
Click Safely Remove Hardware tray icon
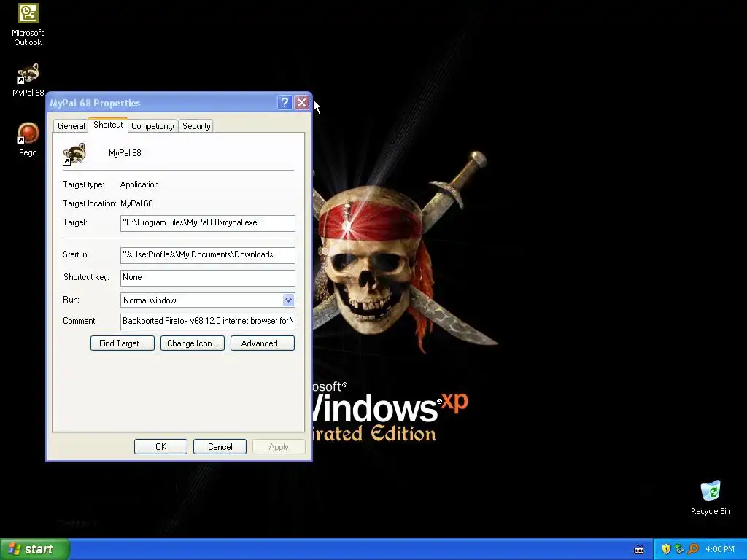679,549
